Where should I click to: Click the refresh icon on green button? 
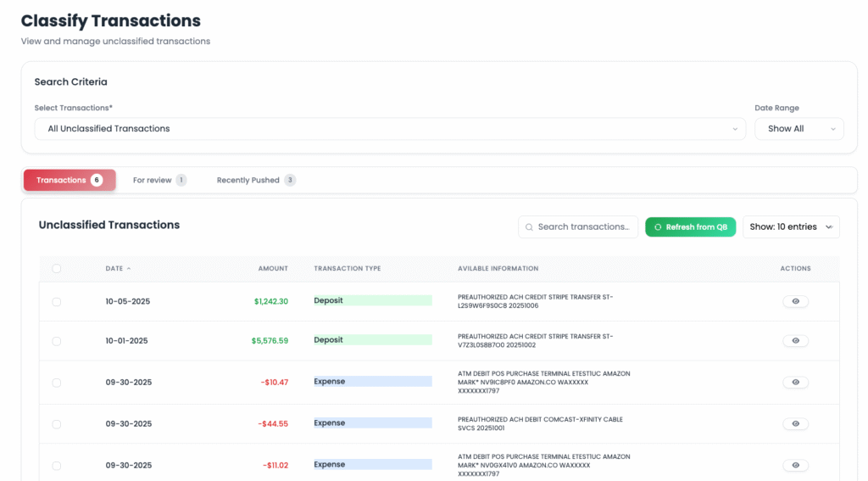tap(658, 227)
